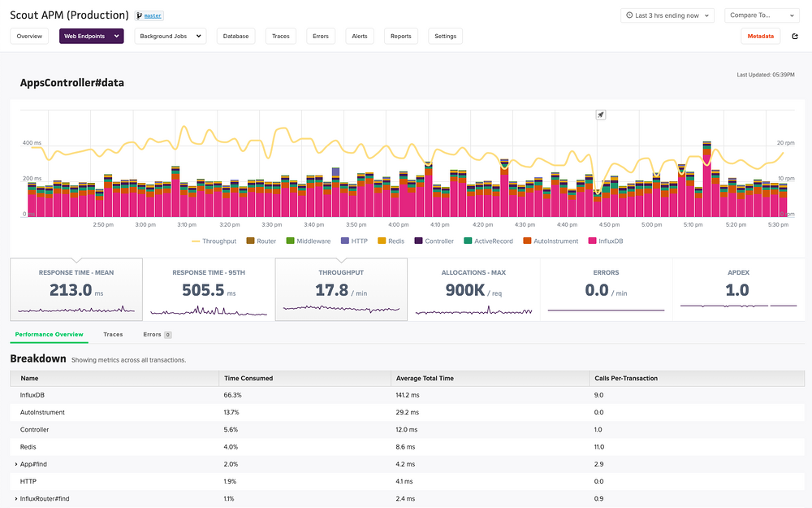Click the Metadata button
Screen dimensions: 812x508
(760, 37)
